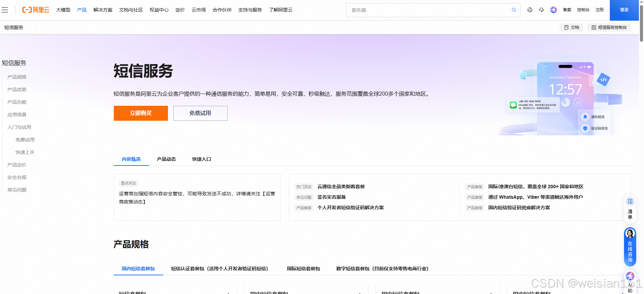Screen dimensions: 644x294
Task: Select the 国内短信套餐包 tab
Action: pos(138,269)
